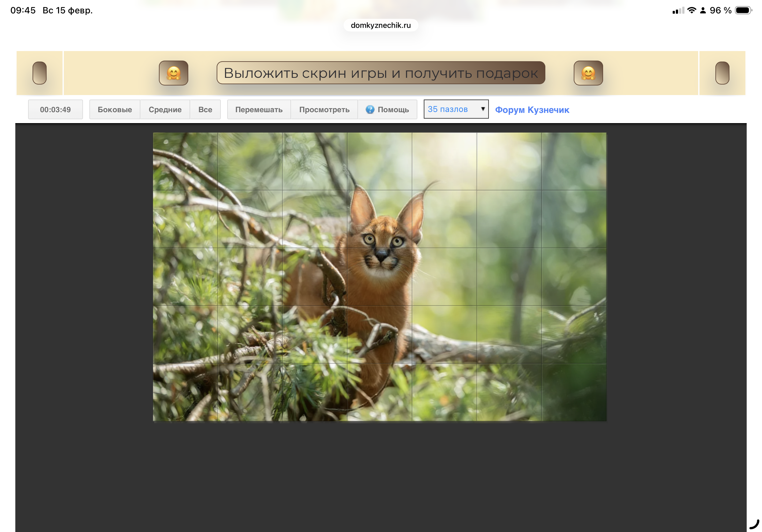
Task: Click the right hugging emoji button
Action: [588, 73]
